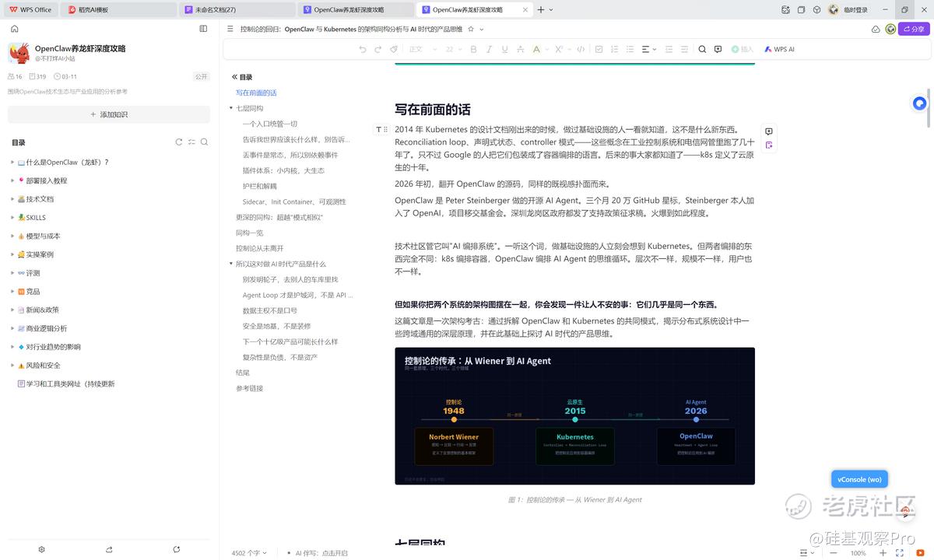Apply strikethrough formatting

coord(520,49)
